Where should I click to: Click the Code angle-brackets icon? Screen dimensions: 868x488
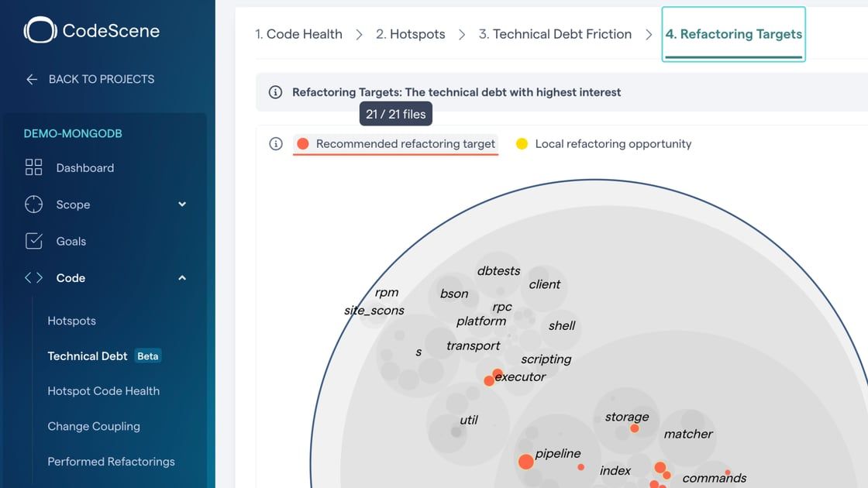(33, 278)
